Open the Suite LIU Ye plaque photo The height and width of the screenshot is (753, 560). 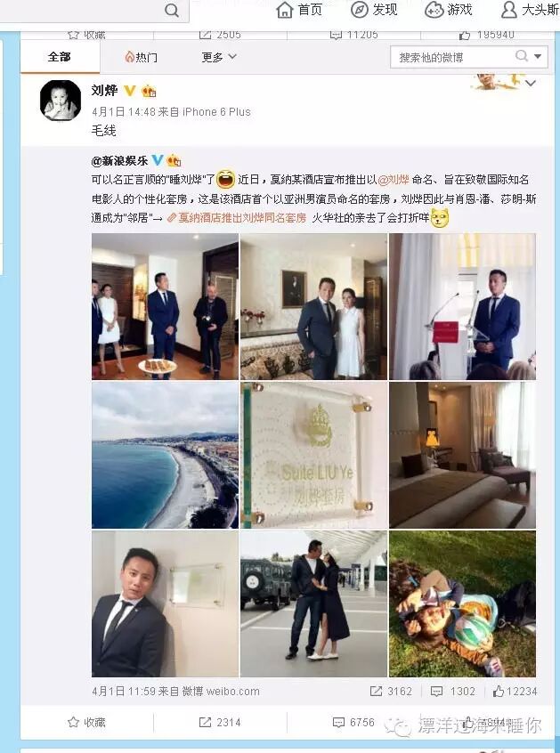coord(313,455)
